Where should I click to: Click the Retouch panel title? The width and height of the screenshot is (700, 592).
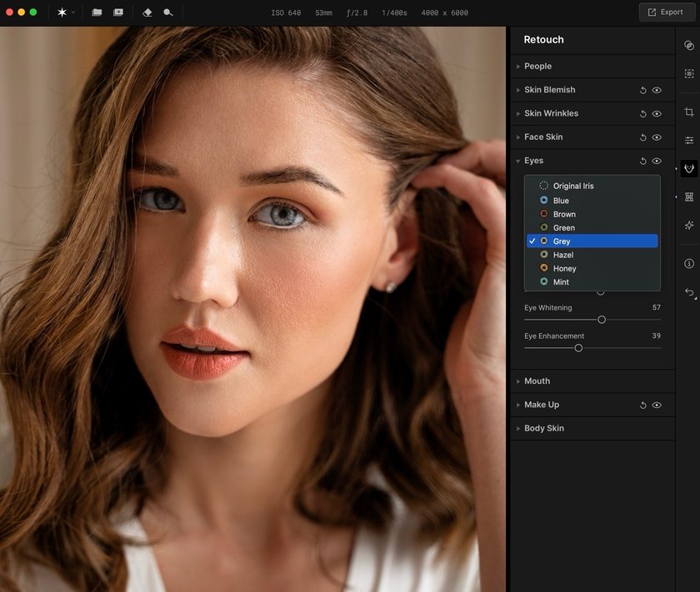click(x=543, y=40)
